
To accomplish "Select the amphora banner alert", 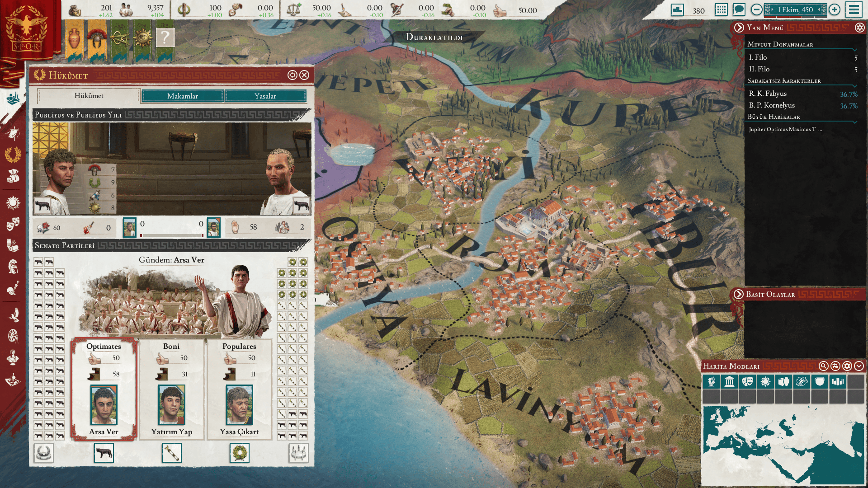I will tap(74, 40).
